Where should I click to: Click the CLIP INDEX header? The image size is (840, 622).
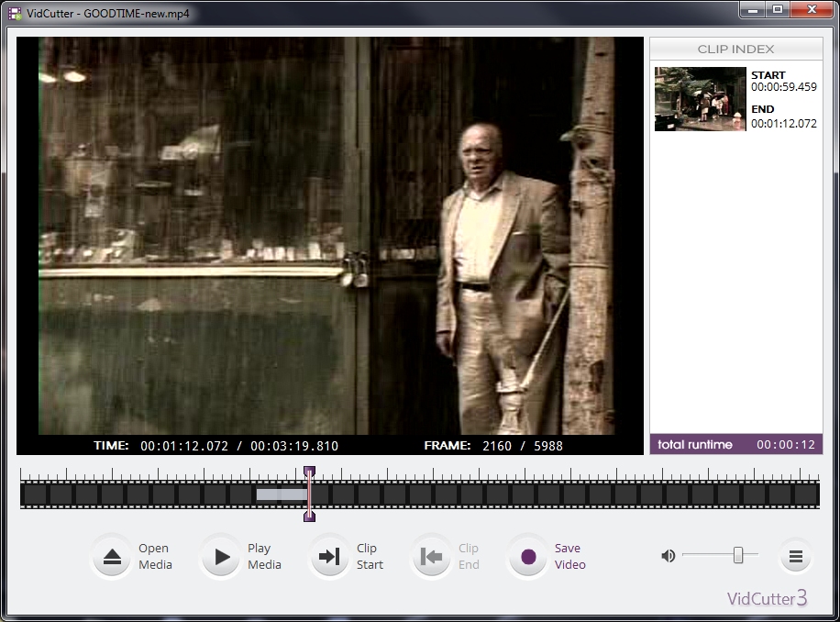736,49
